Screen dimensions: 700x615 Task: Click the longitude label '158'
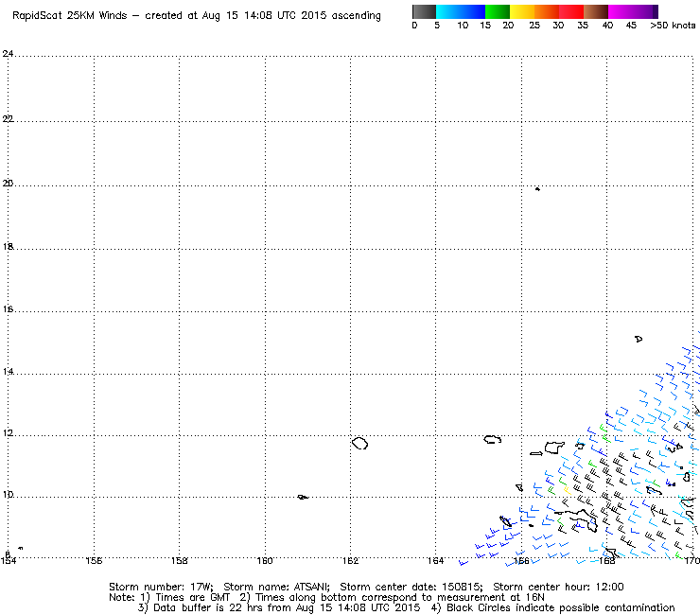[x=179, y=560]
